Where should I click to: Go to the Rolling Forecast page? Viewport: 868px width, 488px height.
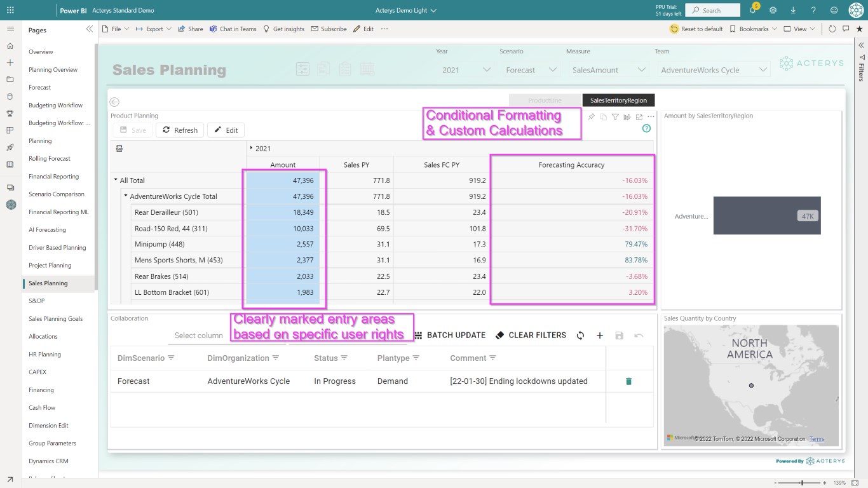(x=50, y=159)
